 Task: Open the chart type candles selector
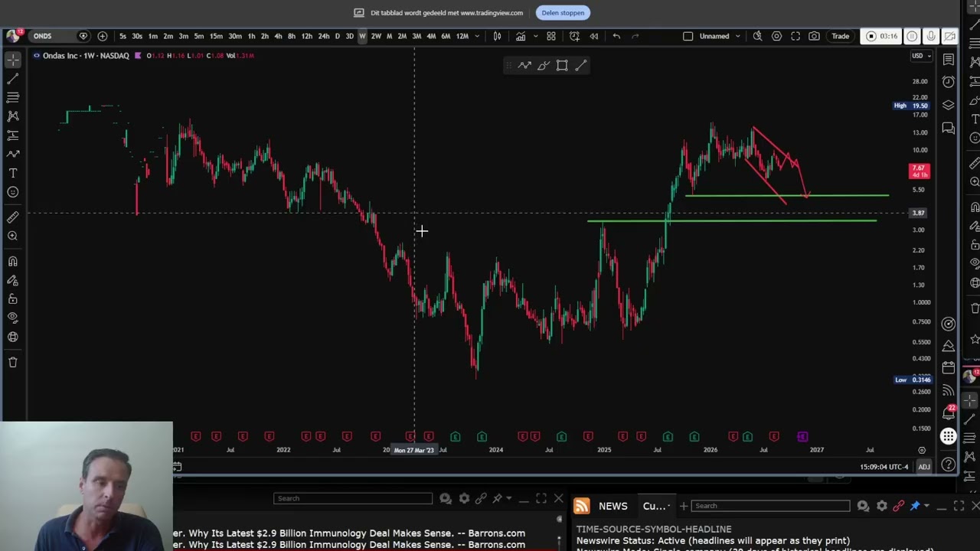[497, 36]
